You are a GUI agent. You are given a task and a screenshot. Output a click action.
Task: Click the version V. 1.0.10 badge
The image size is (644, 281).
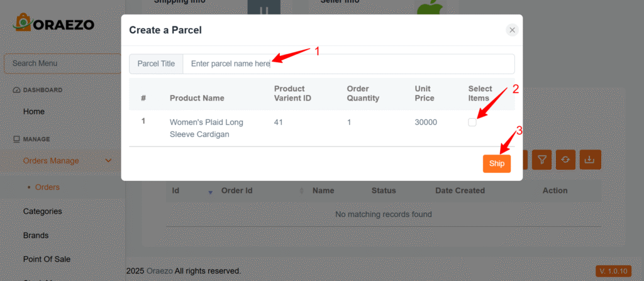pos(613,271)
